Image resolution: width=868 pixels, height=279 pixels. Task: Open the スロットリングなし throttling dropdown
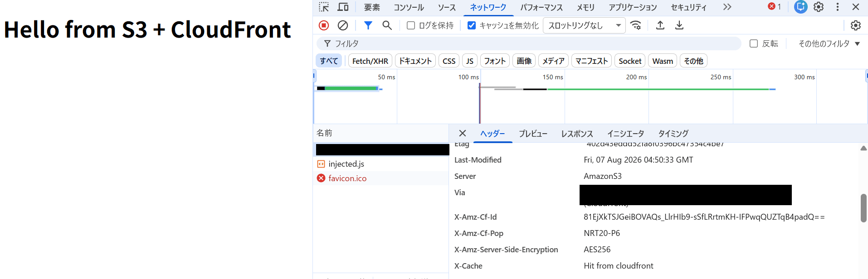click(585, 25)
